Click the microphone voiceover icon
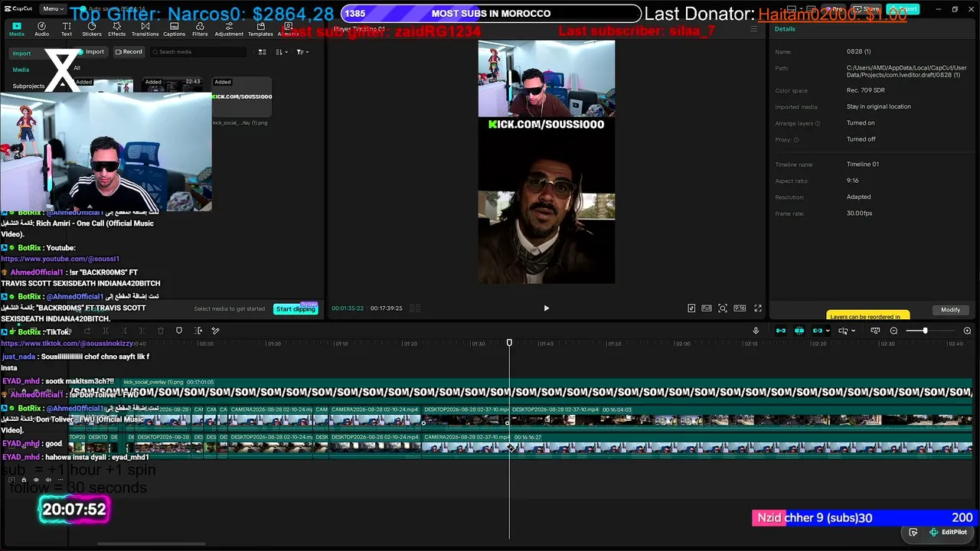This screenshot has width=980, height=551. pyautogui.click(x=756, y=331)
